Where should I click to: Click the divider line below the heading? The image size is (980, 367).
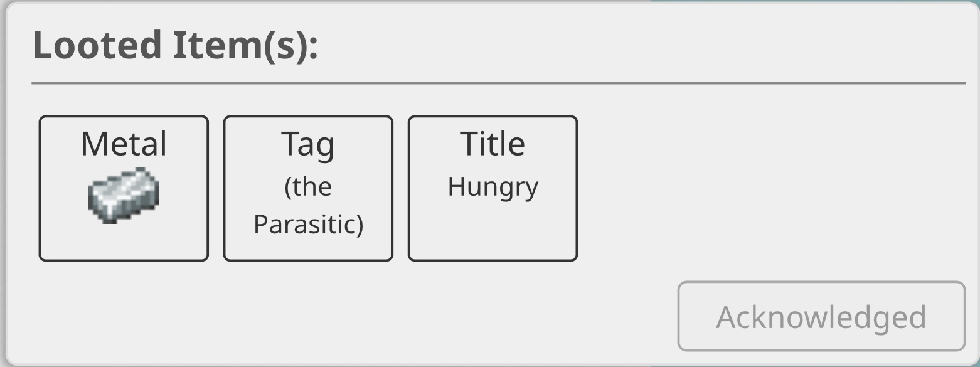point(499,83)
